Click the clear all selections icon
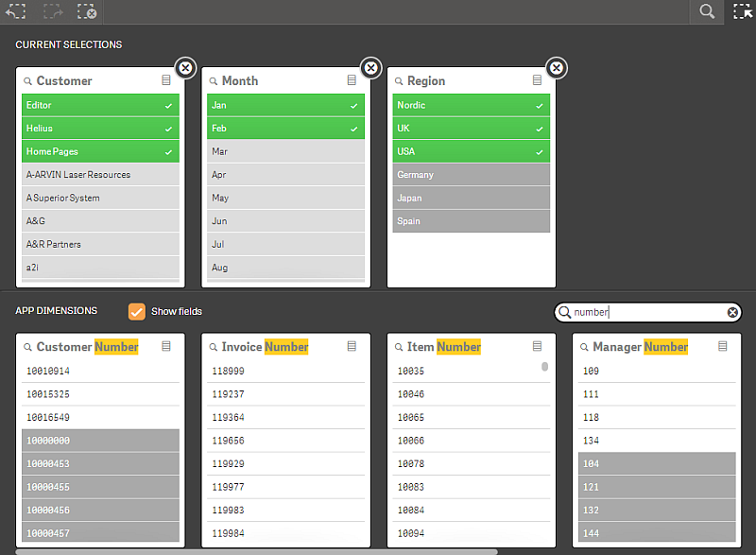This screenshot has width=756, height=555. pyautogui.click(x=86, y=11)
